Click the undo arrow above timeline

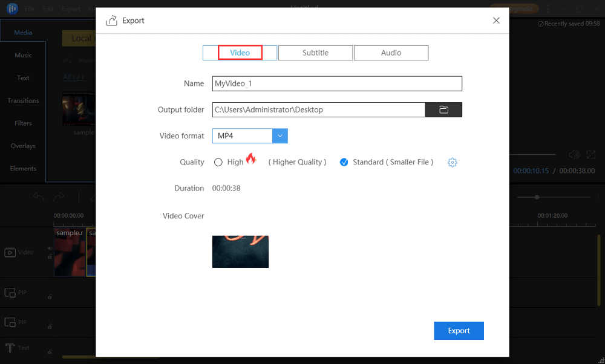coord(39,197)
